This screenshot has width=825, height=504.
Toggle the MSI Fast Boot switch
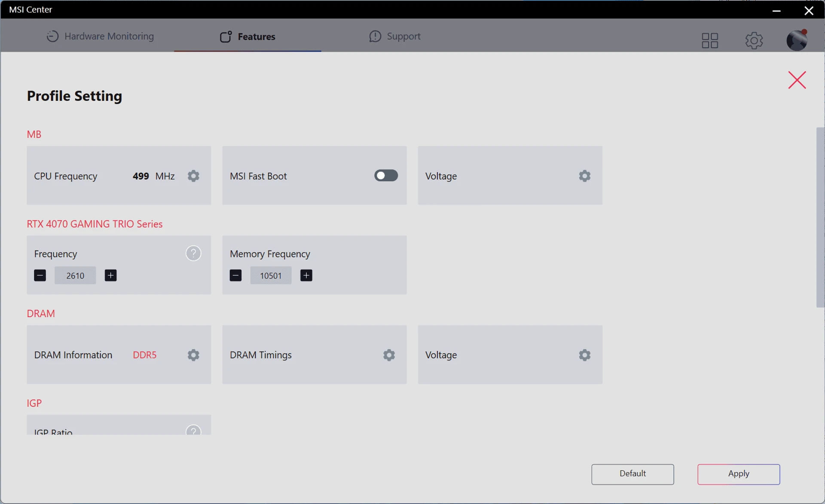[x=386, y=175]
